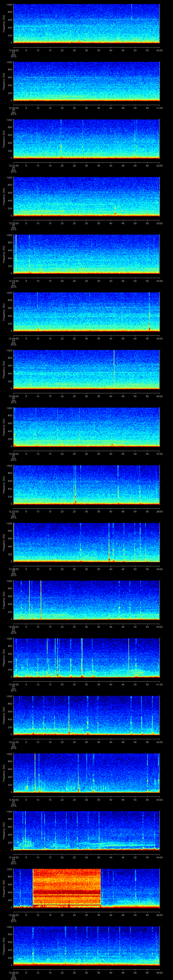Click the '12:43:00' time label
The height and width of the screenshot is (980, 173).
tap(14, 858)
